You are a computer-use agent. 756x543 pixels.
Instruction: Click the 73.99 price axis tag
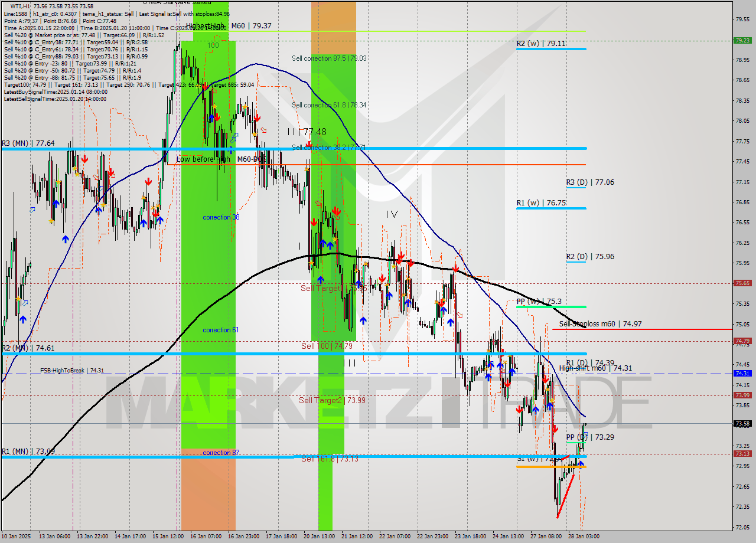point(742,395)
